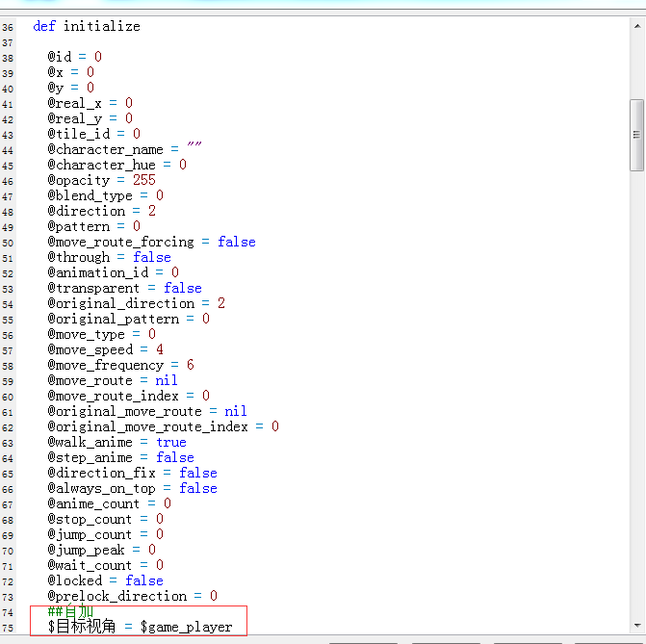Click the '@locked = false' line

[x=106, y=580]
